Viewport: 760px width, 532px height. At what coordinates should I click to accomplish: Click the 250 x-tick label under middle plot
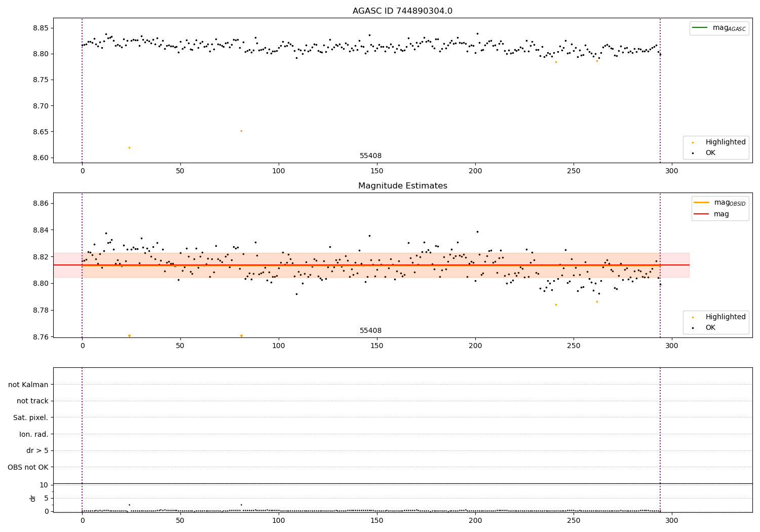coord(574,346)
